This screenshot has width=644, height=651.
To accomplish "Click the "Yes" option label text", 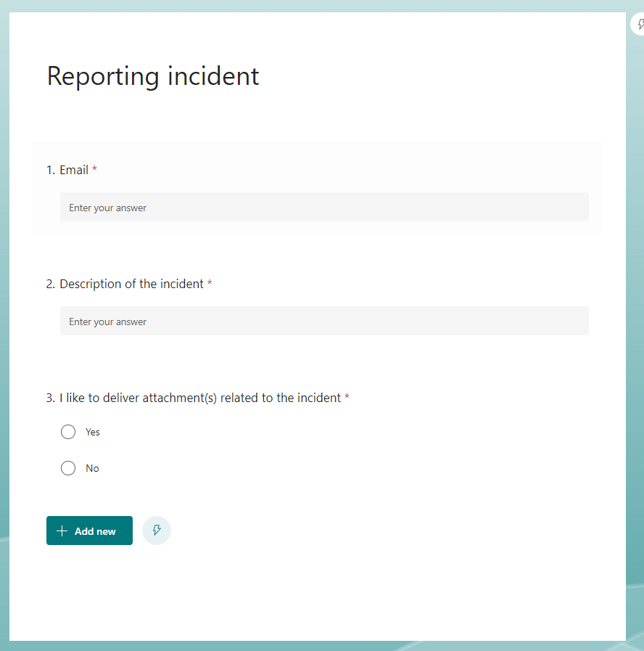I will [93, 432].
